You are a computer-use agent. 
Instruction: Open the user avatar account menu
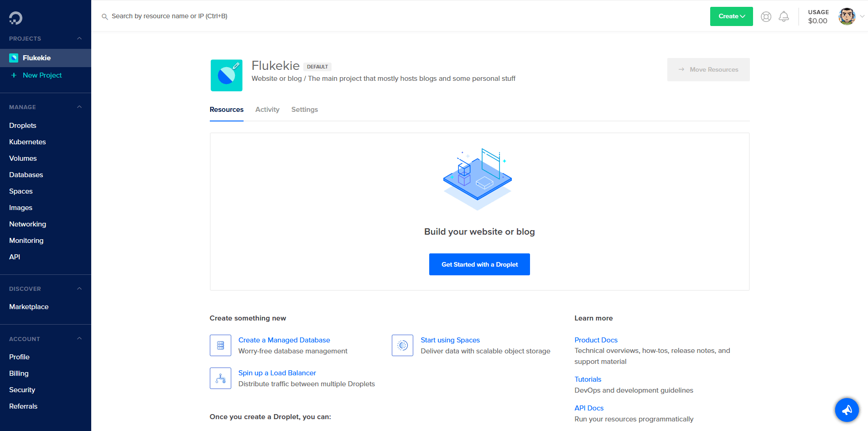(847, 16)
